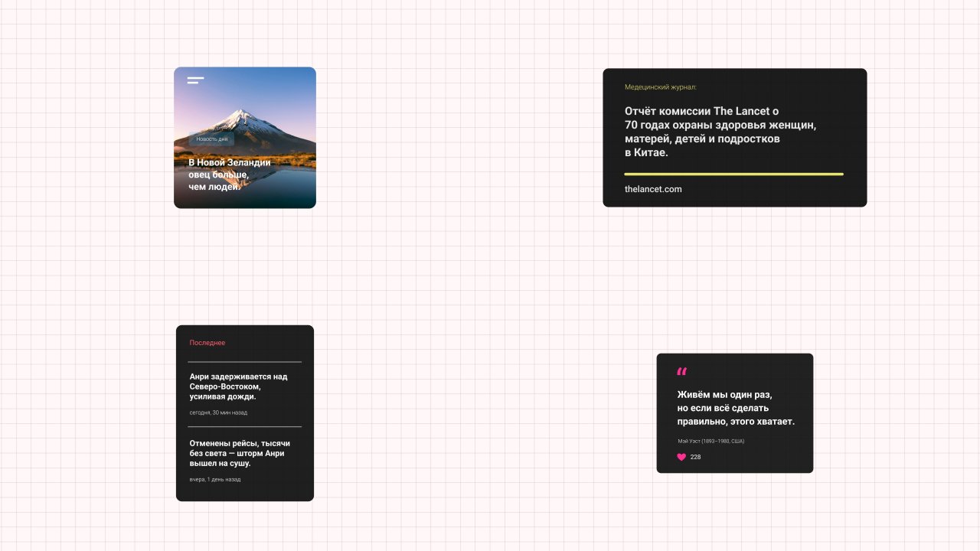
Task: Open news "Отменены рейсы, тысячи без света"
Action: click(x=240, y=453)
